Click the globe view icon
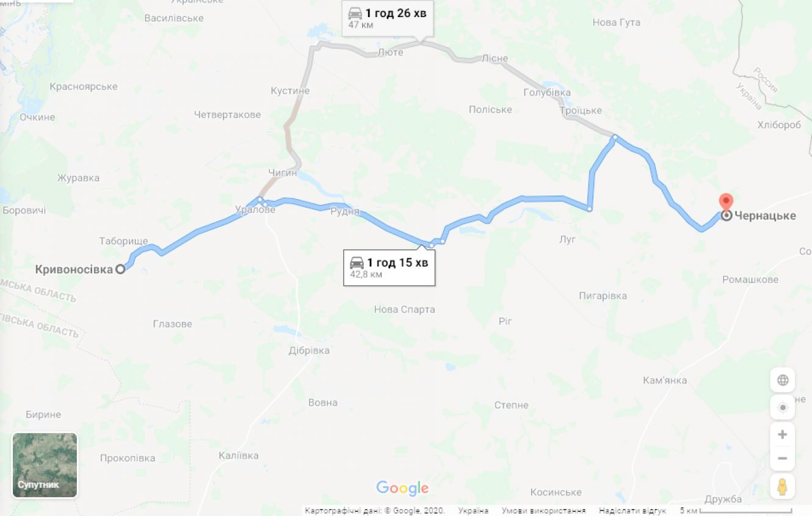This screenshot has height=516, width=812. tap(782, 380)
